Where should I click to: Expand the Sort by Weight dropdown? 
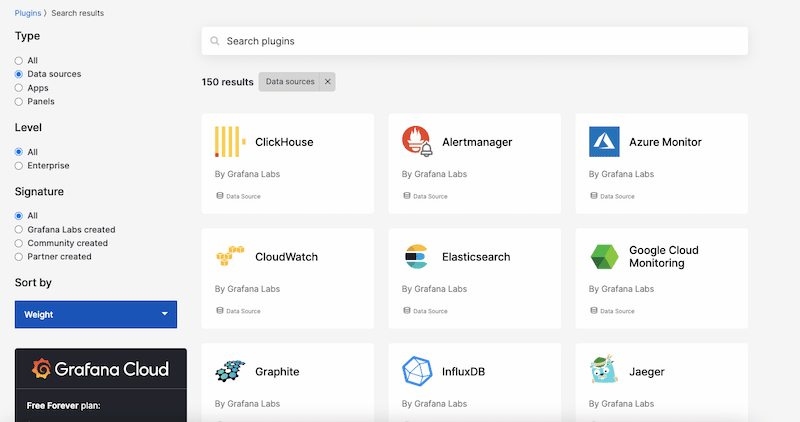point(96,314)
